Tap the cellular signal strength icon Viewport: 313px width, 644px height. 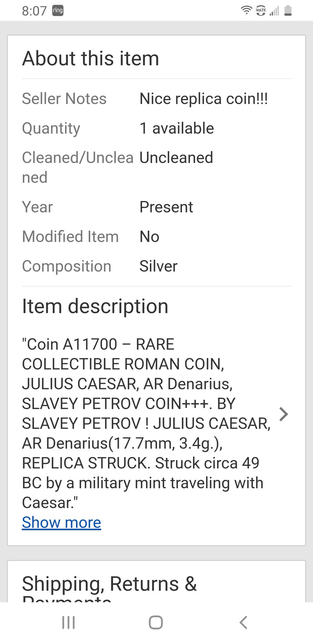click(x=274, y=11)
